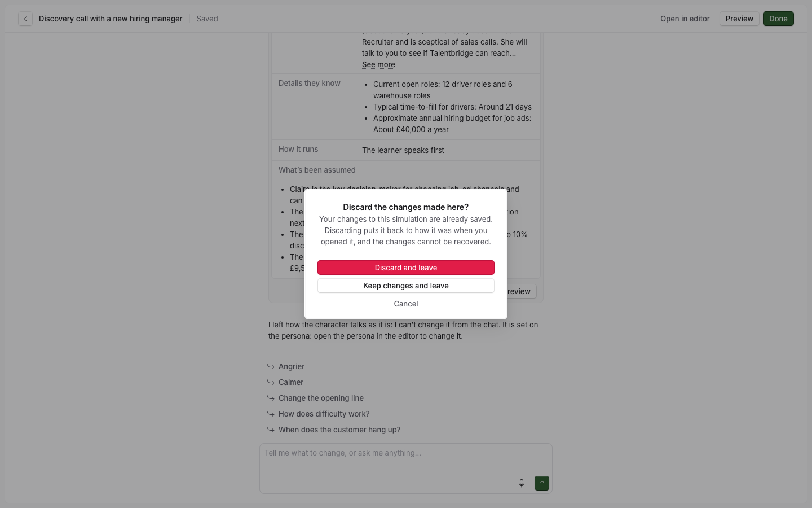The image size is (812, 508).
Task: Ask When does the customer hang up?
Action: click(x=339, y=430)
